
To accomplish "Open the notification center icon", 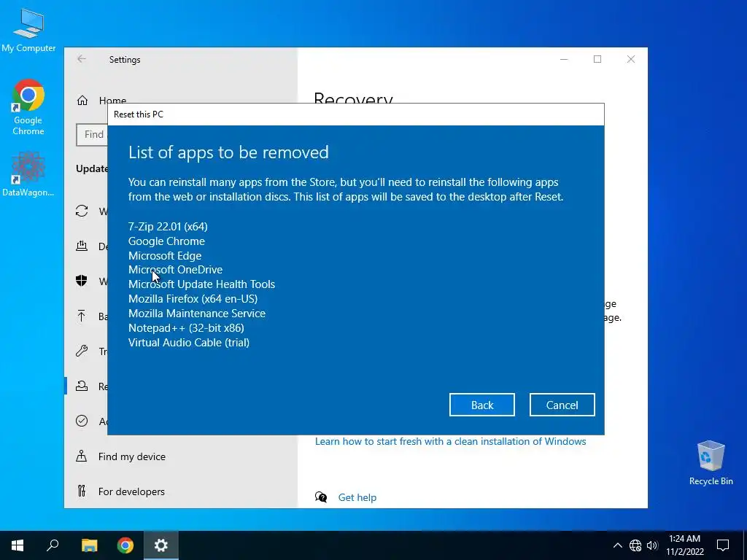I will (x=723, y=545).
